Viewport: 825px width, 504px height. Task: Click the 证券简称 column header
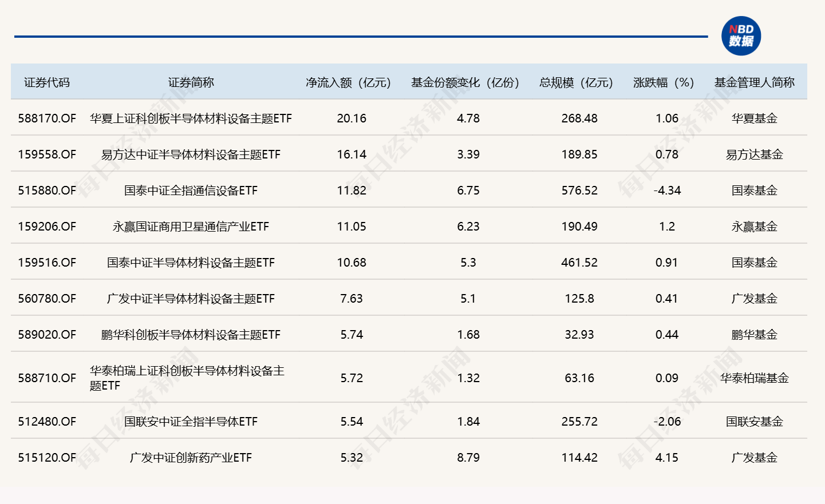pos(191,82)
